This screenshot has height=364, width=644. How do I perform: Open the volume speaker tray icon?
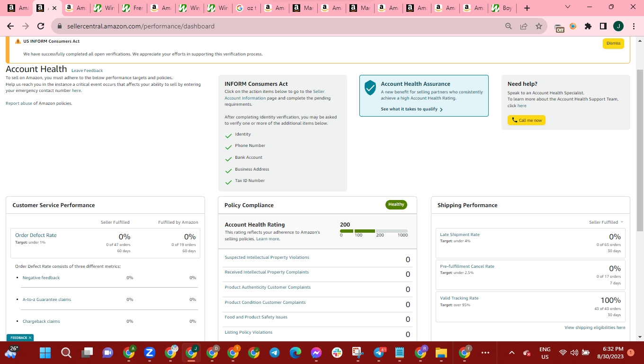pos(574,353)
